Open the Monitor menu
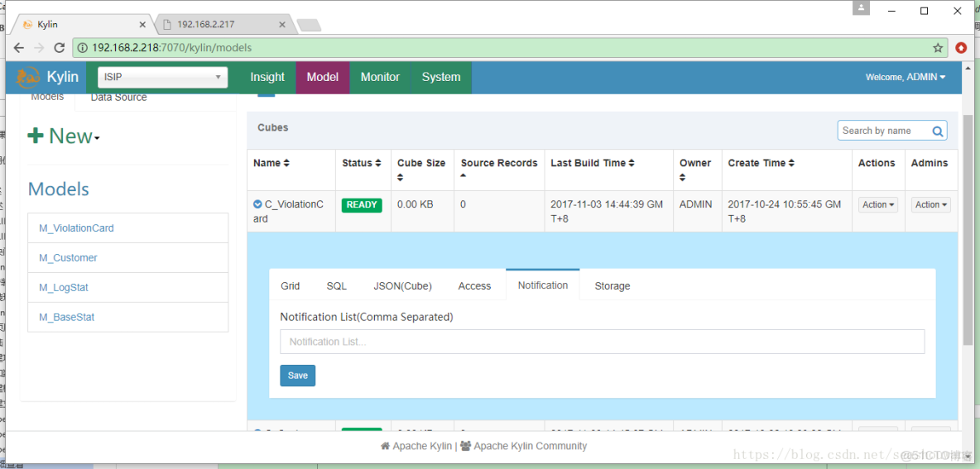The width and height of the screenshot is (980, 469). [x=380, y=78]
